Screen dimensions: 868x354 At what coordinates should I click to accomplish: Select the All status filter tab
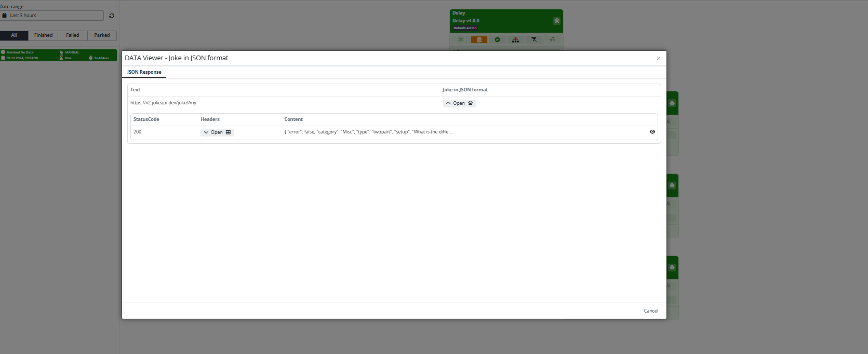point(14,35)
